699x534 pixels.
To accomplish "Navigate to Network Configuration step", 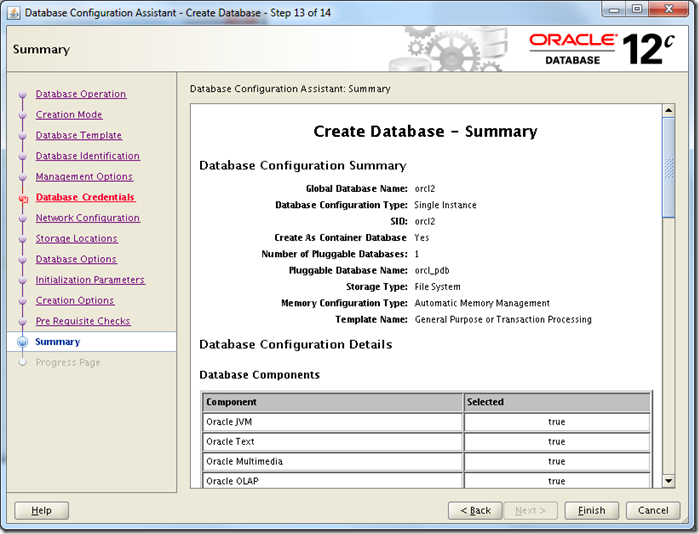I will click(x=88, y=218).
